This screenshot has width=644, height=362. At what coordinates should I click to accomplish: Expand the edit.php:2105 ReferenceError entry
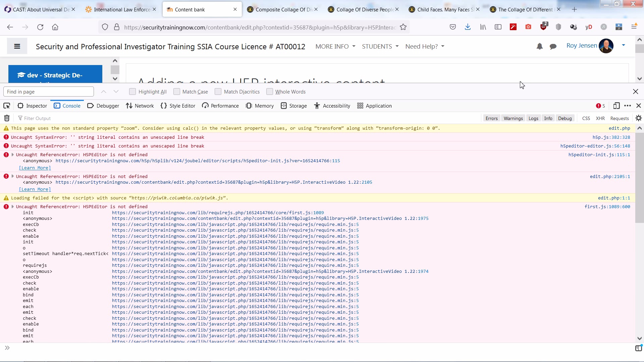tap(13, 176)
